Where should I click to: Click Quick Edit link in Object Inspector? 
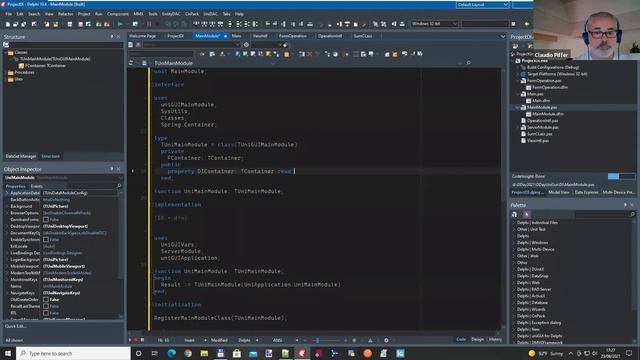(16, 326)
